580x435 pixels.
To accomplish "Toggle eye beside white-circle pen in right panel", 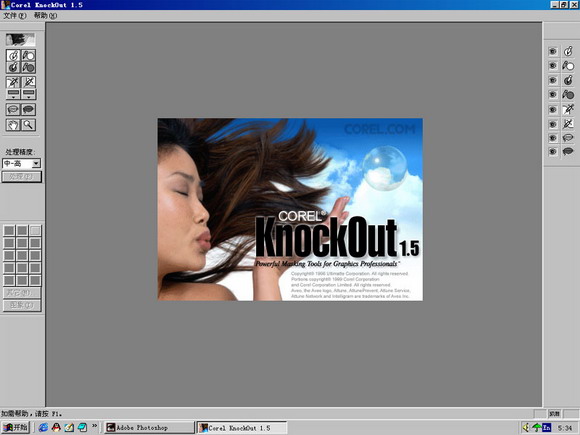I will pyautogui.click(x=553, y=51).
